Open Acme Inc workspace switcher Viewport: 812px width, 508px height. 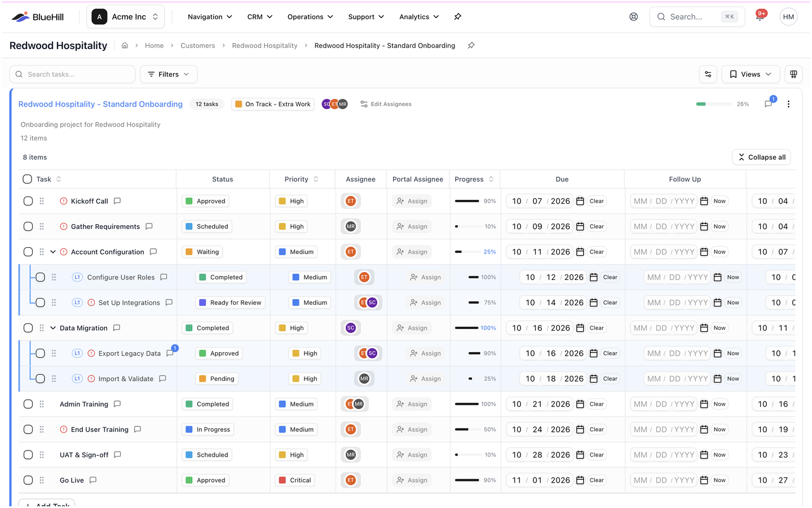pos(126,17)
